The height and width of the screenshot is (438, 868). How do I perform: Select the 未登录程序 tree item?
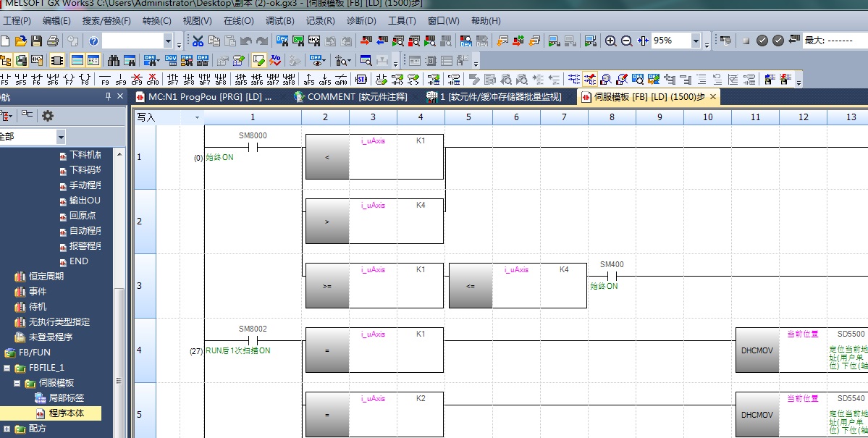point(50,337)
